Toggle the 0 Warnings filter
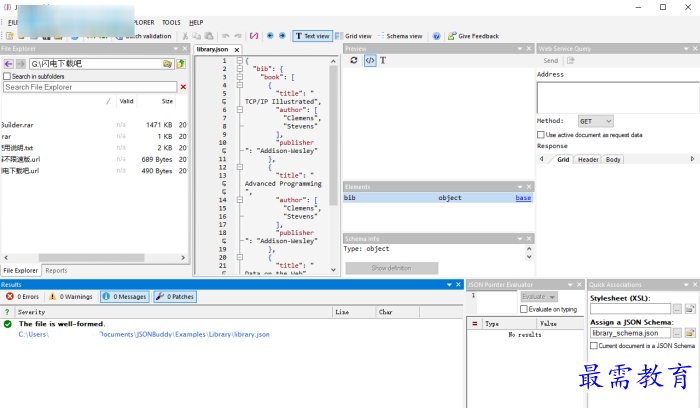Image resolution: width=700 pixels, height=408 pixels. (x=71, y=296)
